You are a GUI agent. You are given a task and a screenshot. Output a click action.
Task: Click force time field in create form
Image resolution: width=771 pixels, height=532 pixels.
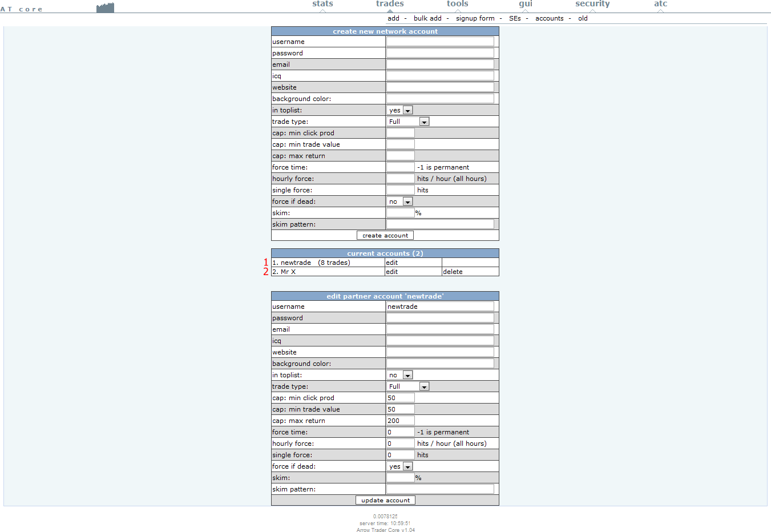click(401, 167)
